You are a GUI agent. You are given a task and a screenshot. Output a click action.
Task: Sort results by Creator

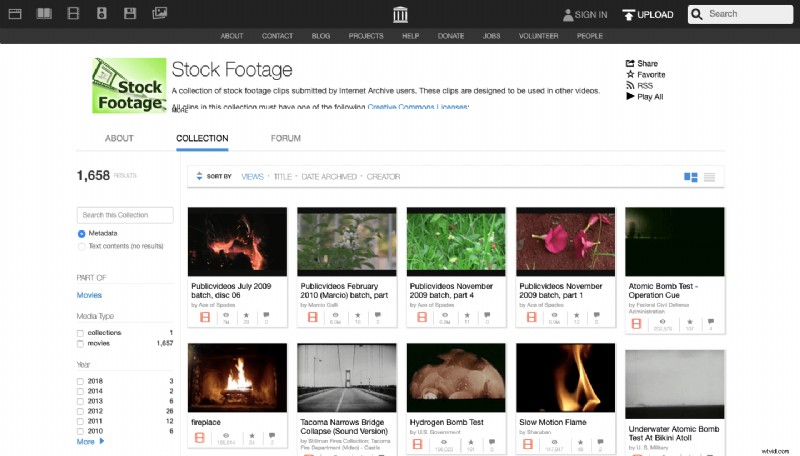(383, 177)
